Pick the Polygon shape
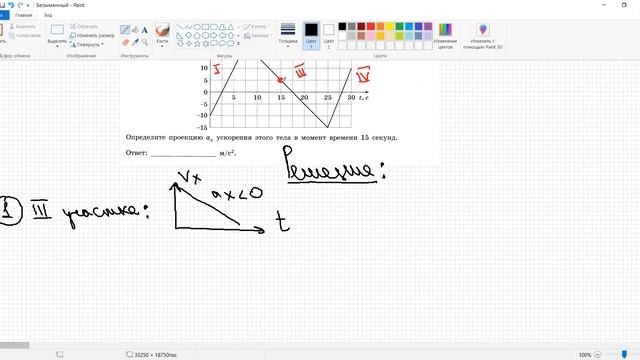 click(x=222, y=27)
